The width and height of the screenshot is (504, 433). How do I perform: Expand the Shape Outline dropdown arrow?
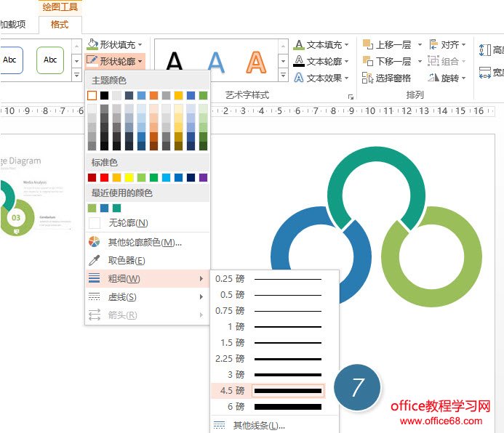[140, 61]
